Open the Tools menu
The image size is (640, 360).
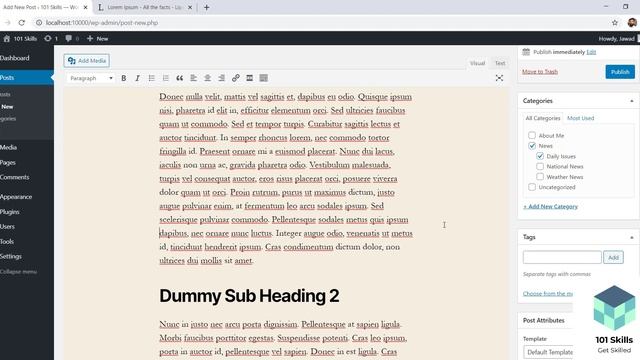tap(7, 242)
